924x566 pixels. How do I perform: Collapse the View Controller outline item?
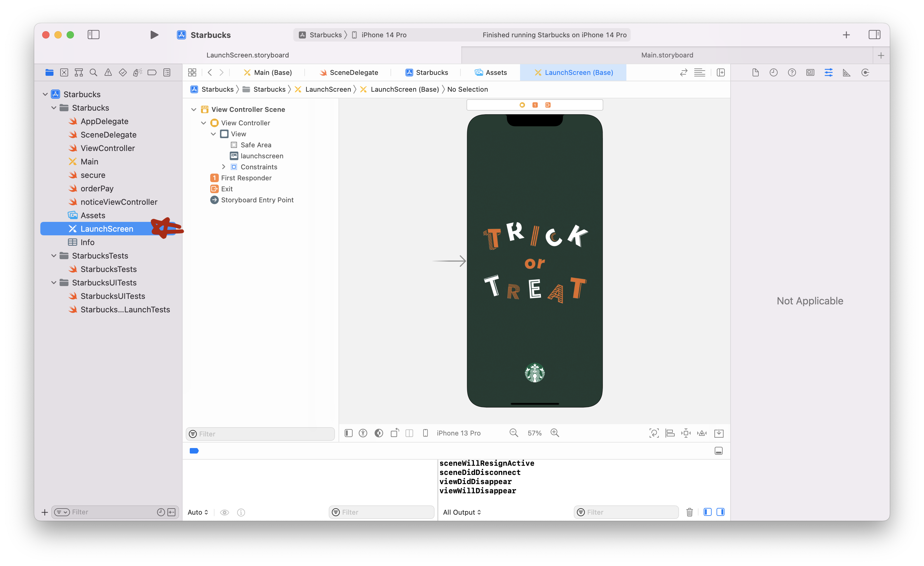point(204,123)
